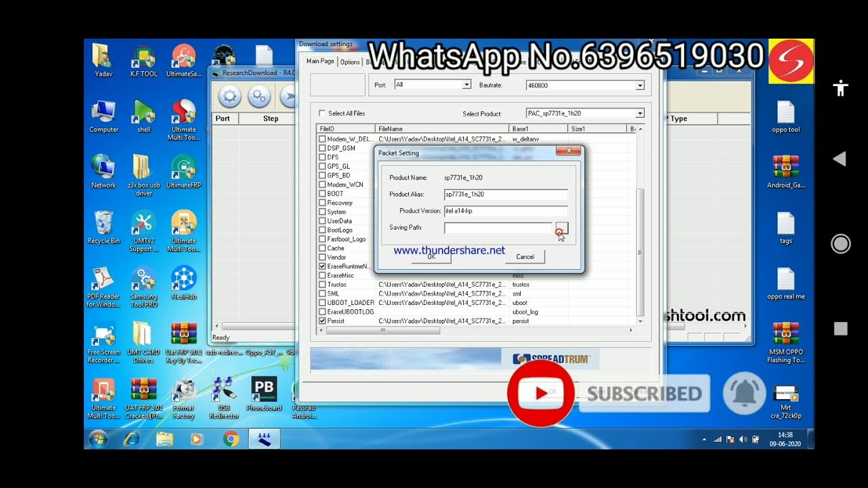
Task: Check the Trustos checkbox
Action: tap(323, 285)
